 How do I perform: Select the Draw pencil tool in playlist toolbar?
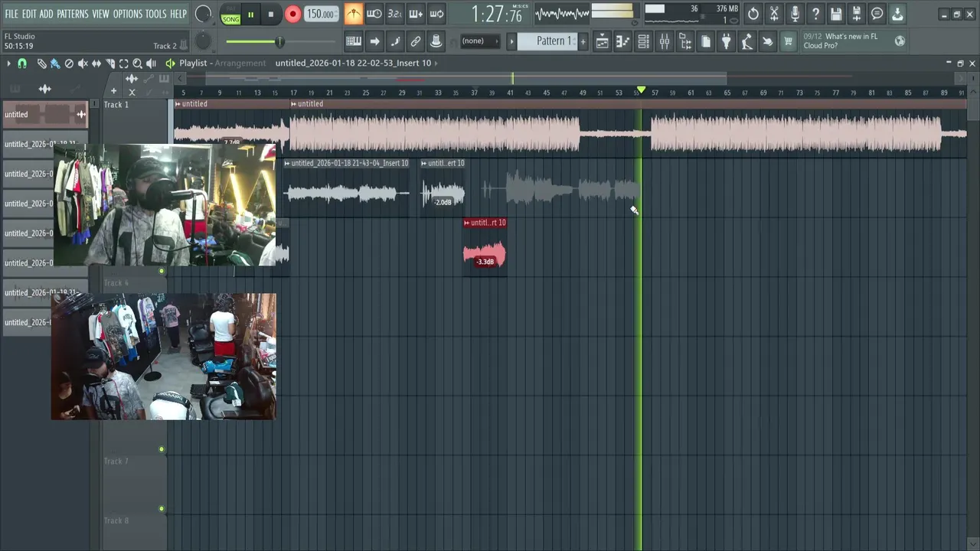[x=42, y=64]
